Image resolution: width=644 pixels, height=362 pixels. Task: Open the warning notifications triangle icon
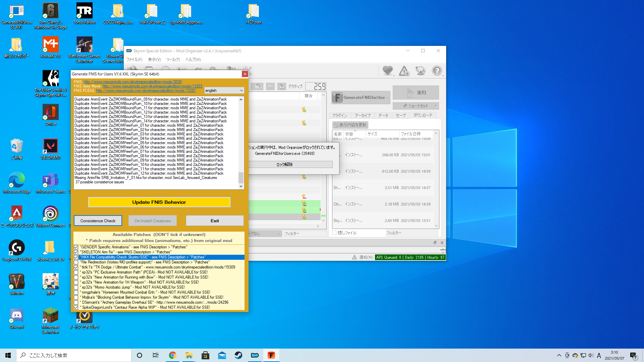coord(404,70)
